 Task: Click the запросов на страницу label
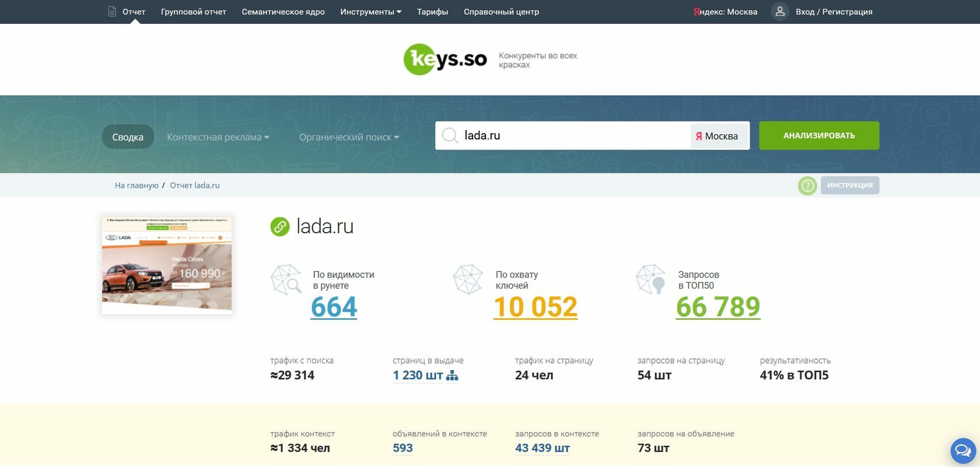click(681, 361)
